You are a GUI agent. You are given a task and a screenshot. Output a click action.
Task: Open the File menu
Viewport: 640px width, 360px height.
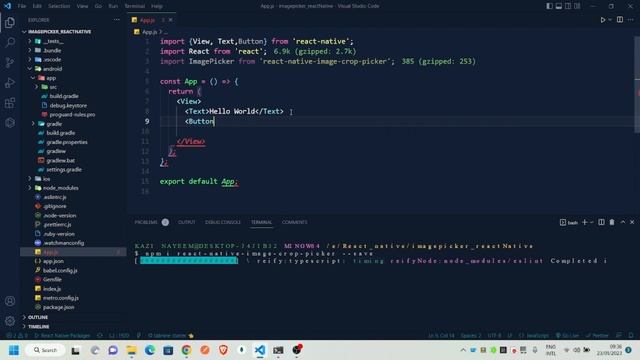pyautogui.click(x=22, y=6)
